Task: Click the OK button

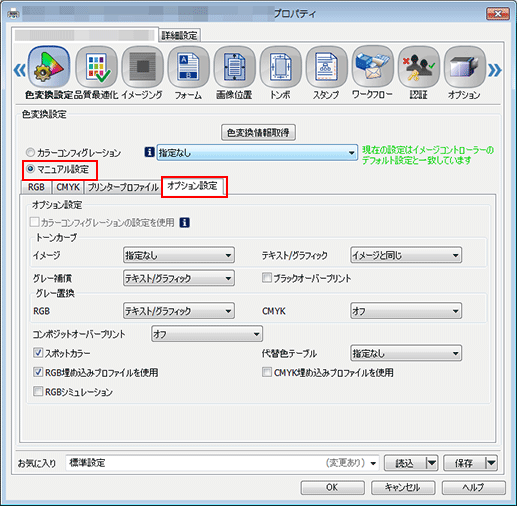Action: pyautogui.click(x=332, y=487)
